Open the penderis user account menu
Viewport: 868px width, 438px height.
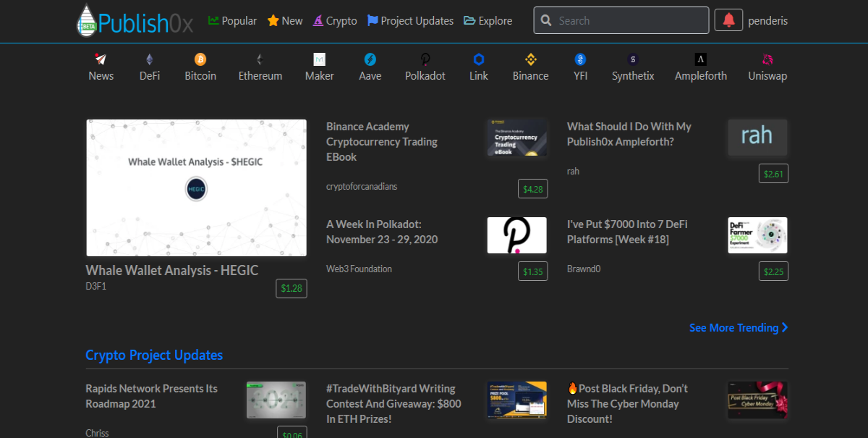pos(767,21)
